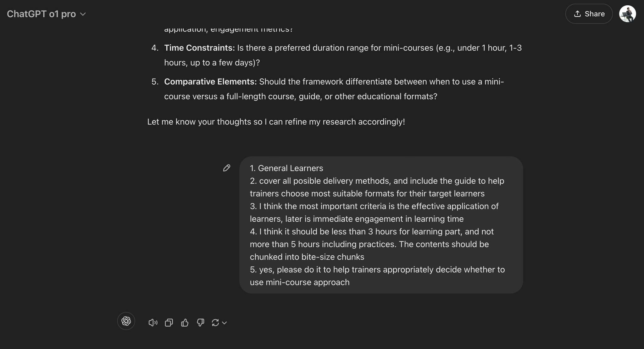644x349 pixels.
Task: Click the "hours, up to a few days)?" text
Action: pyautogui.click(x=212, y=63)
